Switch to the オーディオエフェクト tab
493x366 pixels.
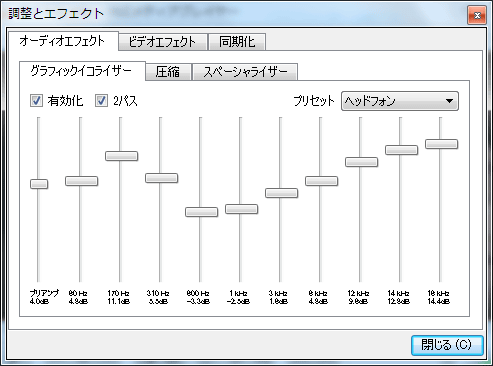coord(63,41)
